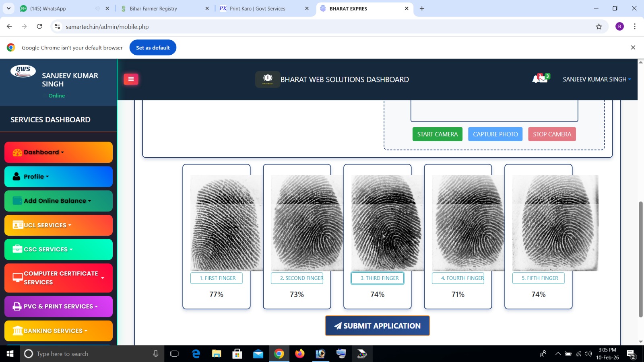Click the page vertical scrollbar

point(641,259)
